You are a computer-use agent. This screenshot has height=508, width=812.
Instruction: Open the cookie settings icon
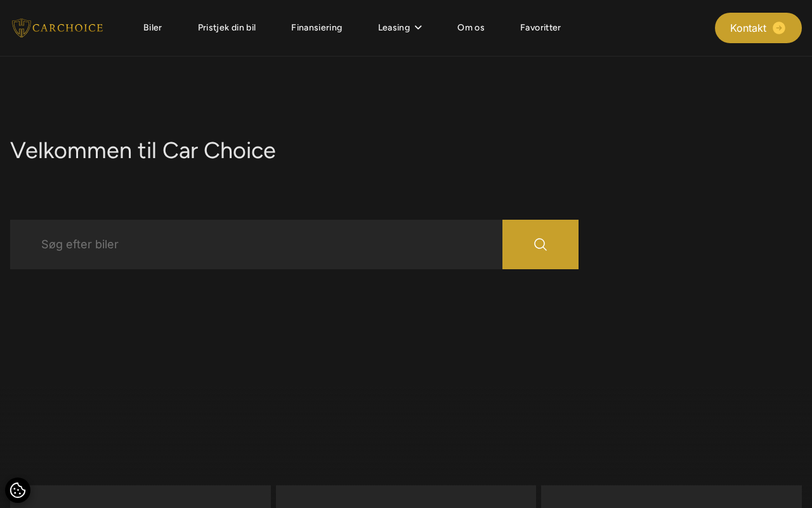tap(18, 490)
